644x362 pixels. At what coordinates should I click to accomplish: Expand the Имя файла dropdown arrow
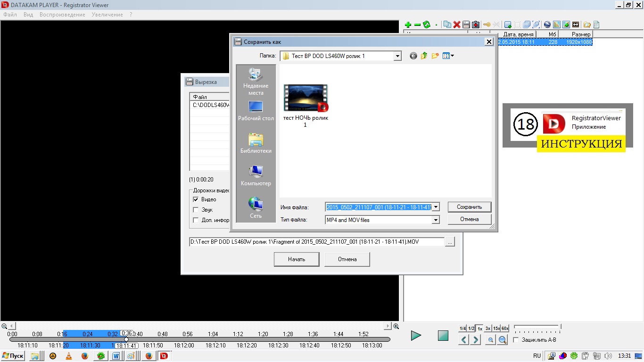[x=436, y=207]
